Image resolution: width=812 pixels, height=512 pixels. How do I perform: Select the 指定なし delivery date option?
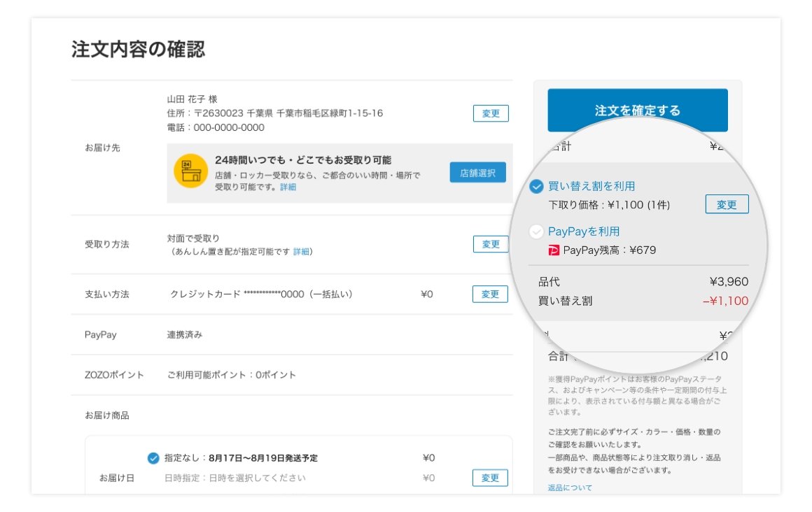click(x=153, y=458)
